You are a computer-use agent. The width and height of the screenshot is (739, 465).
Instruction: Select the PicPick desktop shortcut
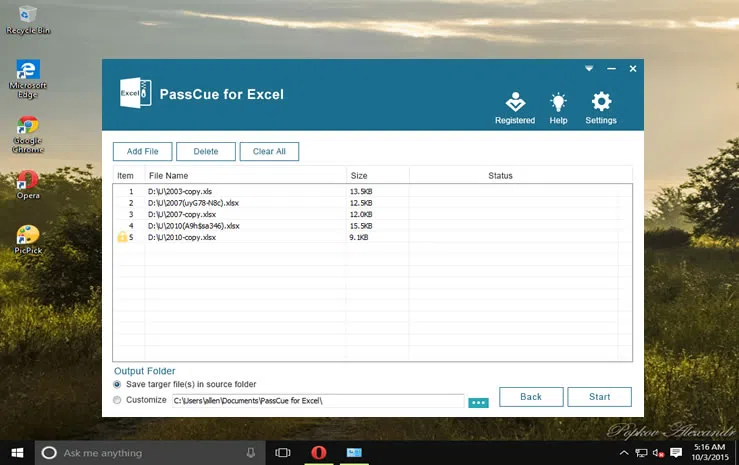click(28, 239)
